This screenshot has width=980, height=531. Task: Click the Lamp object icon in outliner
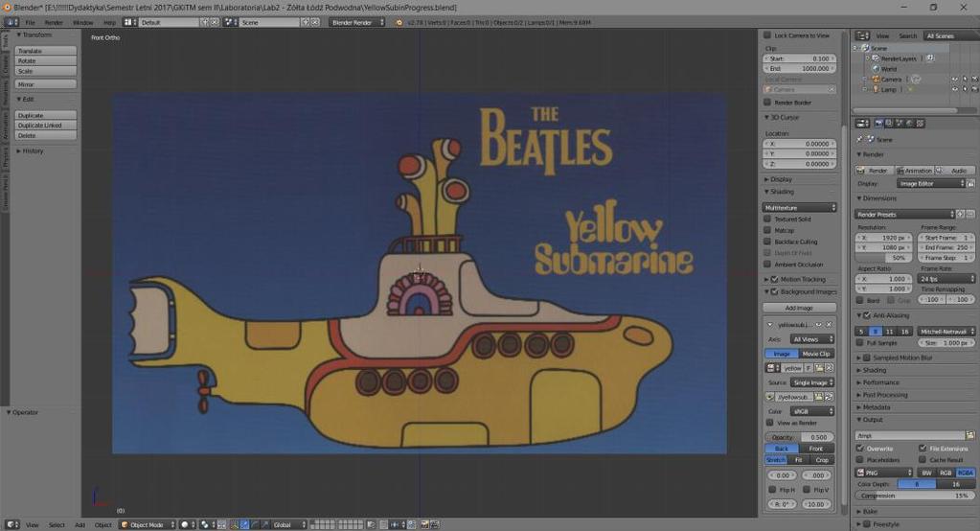coord(877,89)
